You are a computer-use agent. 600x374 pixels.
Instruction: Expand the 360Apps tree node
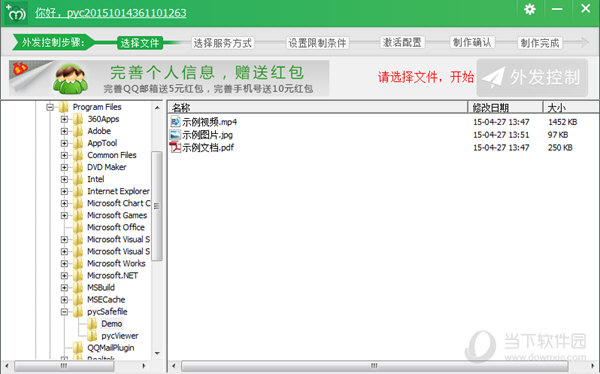coord(64,119)
